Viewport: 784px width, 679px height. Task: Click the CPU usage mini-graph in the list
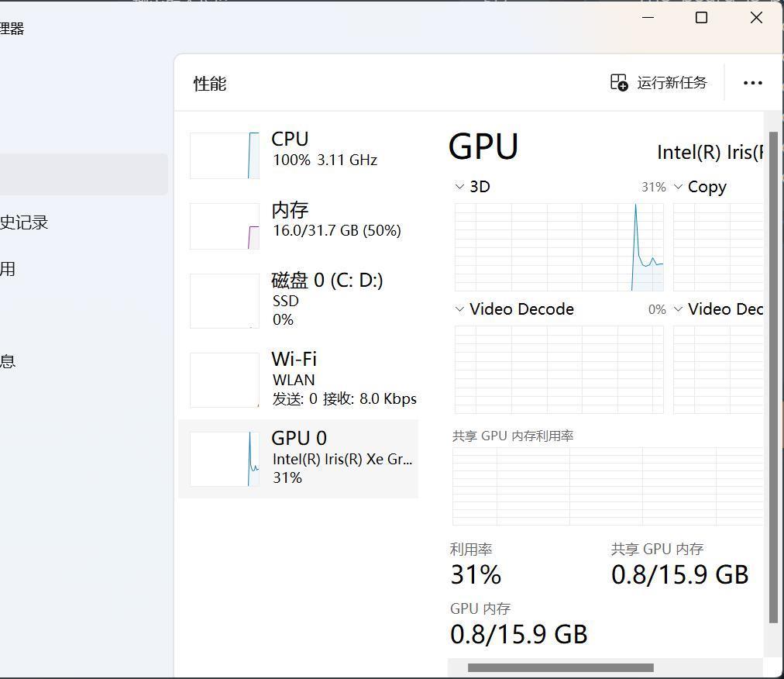224,155
